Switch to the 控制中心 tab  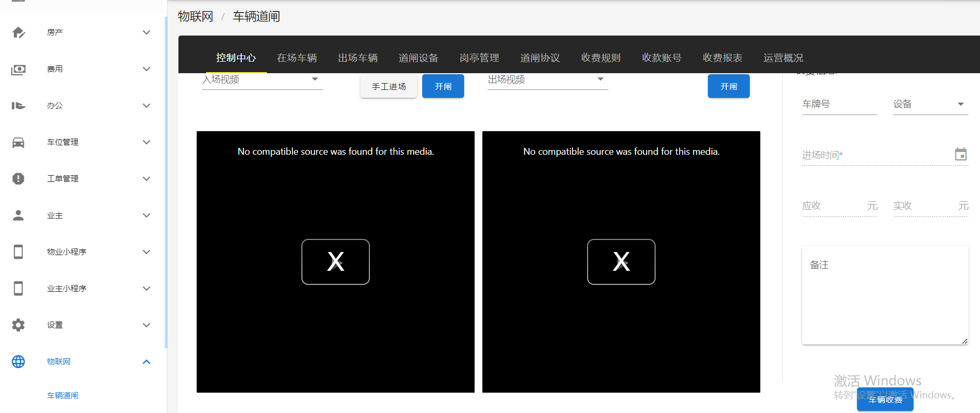(236, 58)
